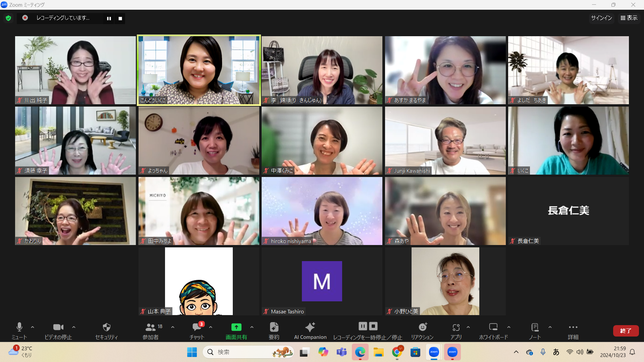Open the Whiteboard (ホワイトボード)
The width and height of the screenshot is (644, 362).
click(493, 331)
